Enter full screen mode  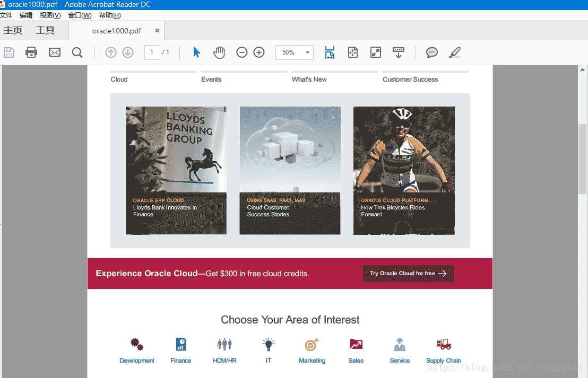[x=375, y=52]
